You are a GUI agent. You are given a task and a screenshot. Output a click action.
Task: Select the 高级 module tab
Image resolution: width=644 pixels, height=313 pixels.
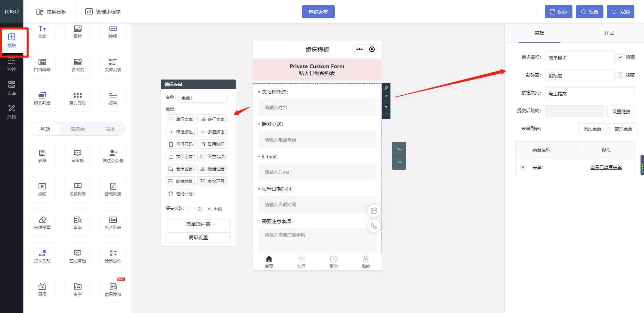point(110,129)
